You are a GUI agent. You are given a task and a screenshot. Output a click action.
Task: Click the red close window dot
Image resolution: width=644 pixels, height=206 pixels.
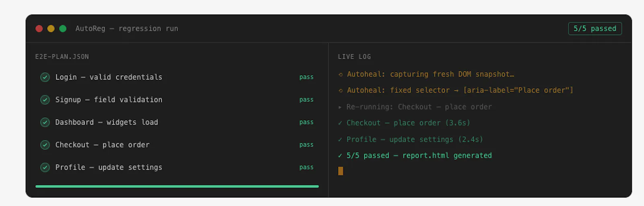point(39,29)
